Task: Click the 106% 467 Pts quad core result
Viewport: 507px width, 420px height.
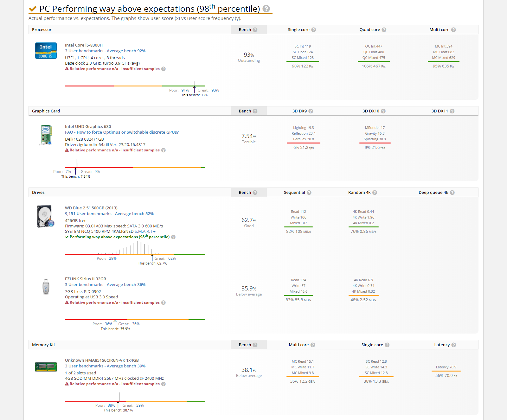Action: coord(374,66)
